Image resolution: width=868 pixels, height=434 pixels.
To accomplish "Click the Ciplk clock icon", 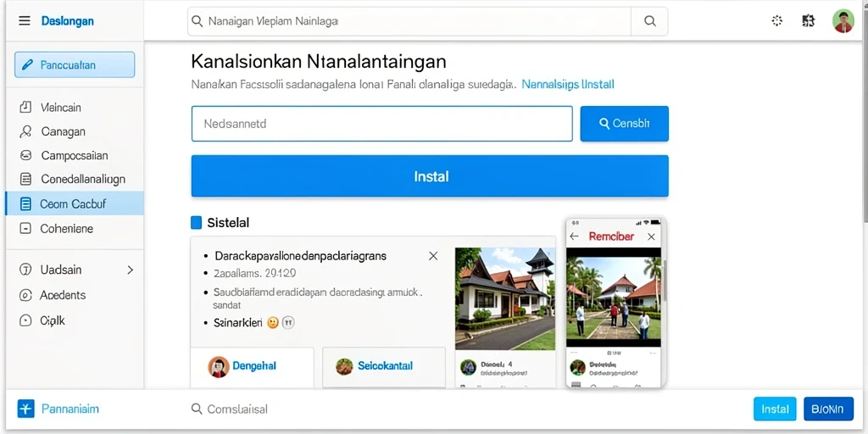I will (25, 320).
